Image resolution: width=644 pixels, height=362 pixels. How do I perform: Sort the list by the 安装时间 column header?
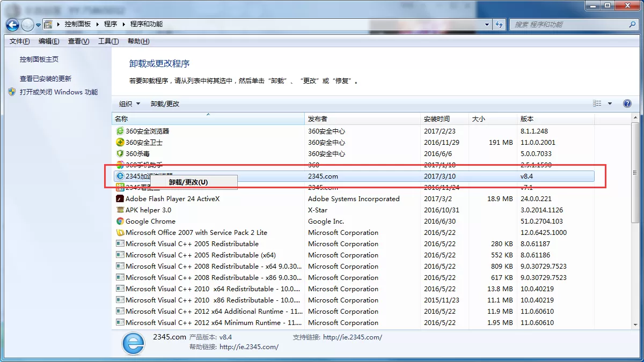pyautogui.click(x=444, y=119)
